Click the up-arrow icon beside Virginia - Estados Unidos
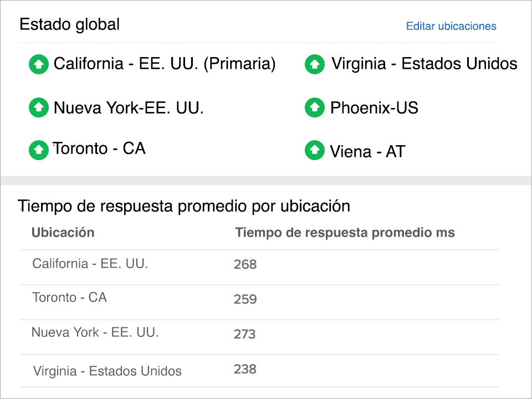 click(314, 64)
